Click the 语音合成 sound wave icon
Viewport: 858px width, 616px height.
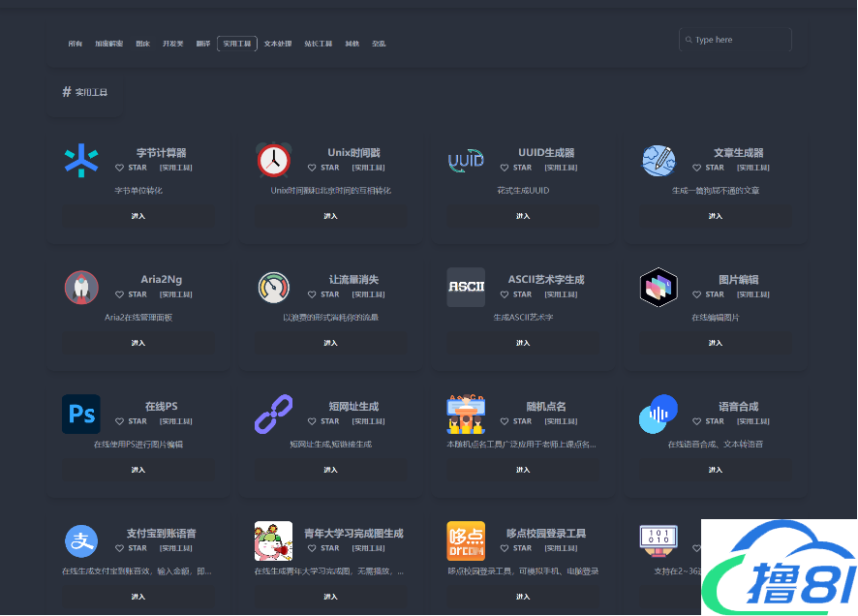pos(659,415)
